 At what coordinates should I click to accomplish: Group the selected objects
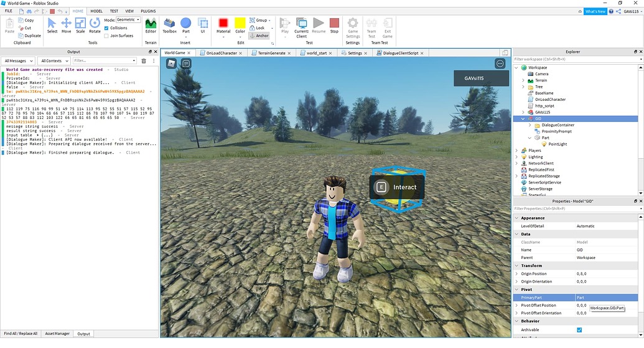tap(259, 20)
